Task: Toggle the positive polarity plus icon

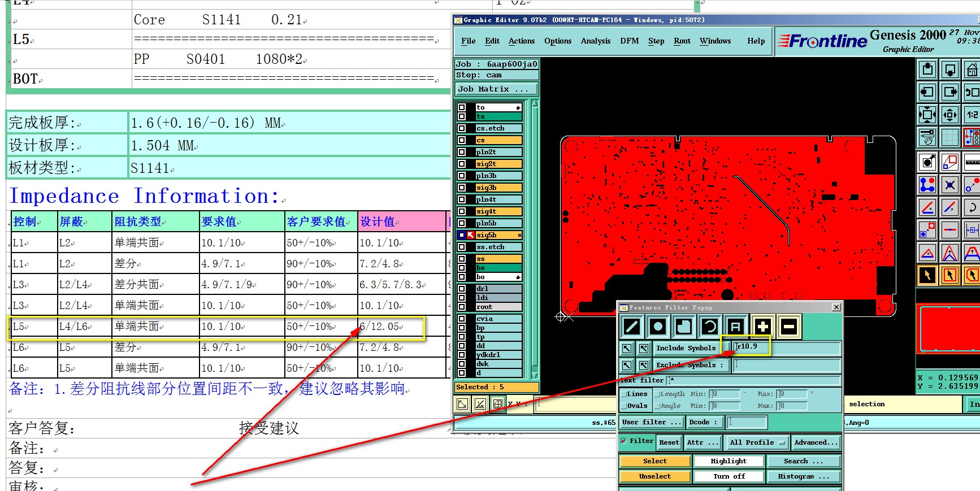Action: 762,326
